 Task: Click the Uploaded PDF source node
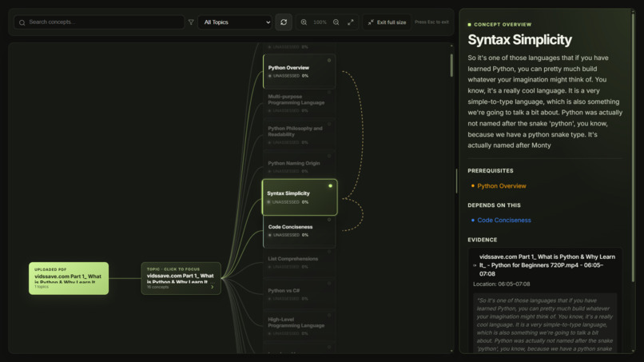coord(69,278)
